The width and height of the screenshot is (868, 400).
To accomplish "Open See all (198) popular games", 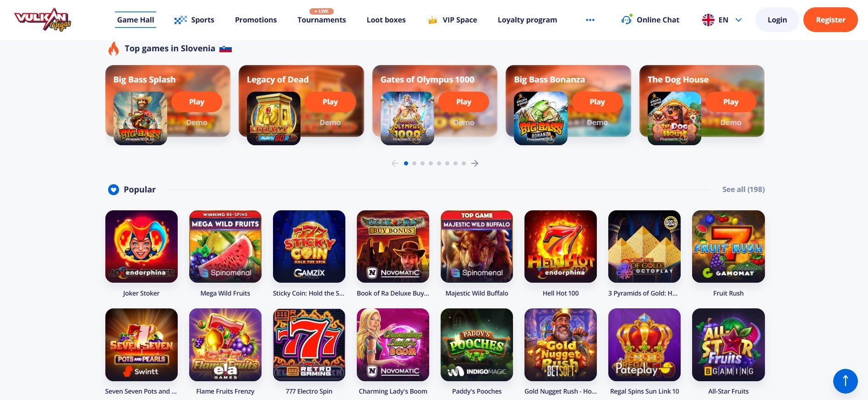I will pyautogui.click(x=743, y=189).
